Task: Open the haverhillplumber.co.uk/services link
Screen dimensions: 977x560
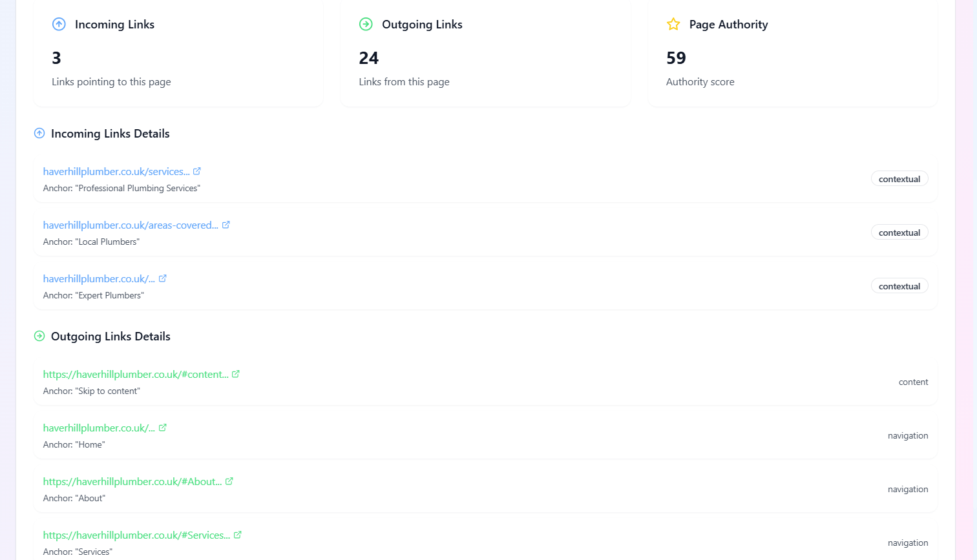Action: (x=116, y=171)
